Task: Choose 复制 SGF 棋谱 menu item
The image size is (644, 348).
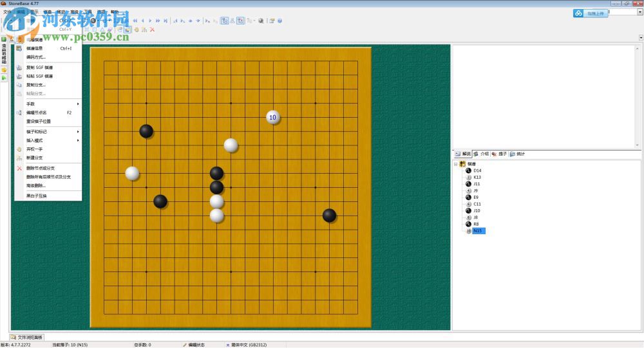Action: pyautogui.click(x=48, y=68)
